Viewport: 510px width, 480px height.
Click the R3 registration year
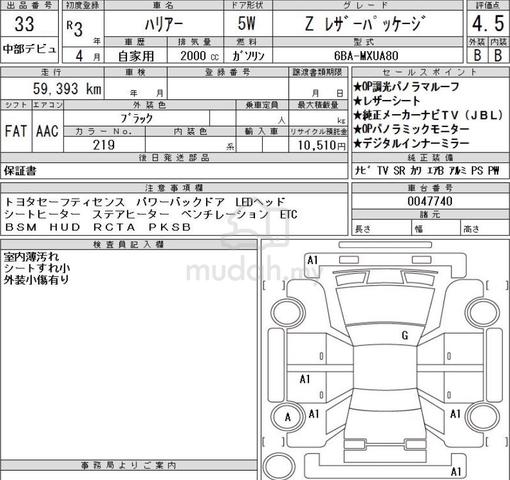pyautogui.click(x=74, y=29)
